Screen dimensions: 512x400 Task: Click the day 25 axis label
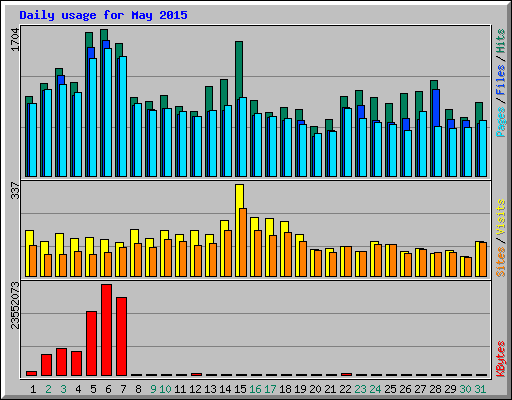tap(390, 389)
